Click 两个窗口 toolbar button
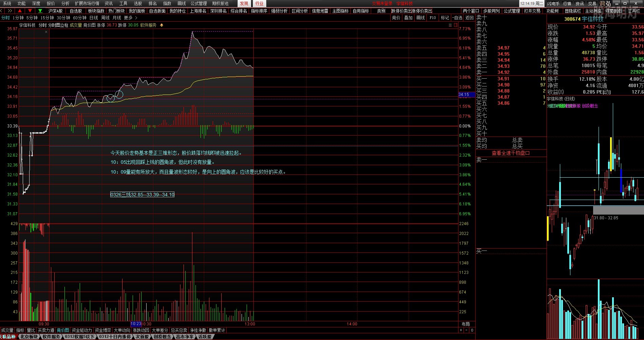 [x=471, y=11]
